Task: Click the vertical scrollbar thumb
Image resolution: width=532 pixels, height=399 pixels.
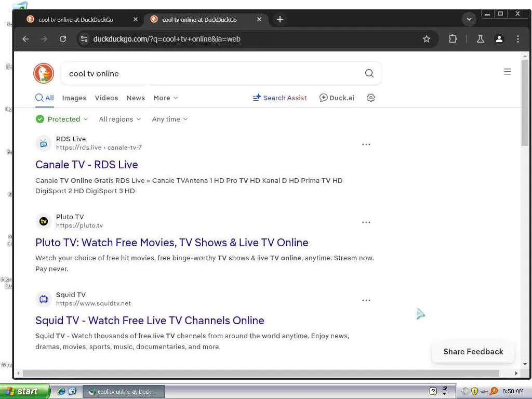Action: coord(525,103)
